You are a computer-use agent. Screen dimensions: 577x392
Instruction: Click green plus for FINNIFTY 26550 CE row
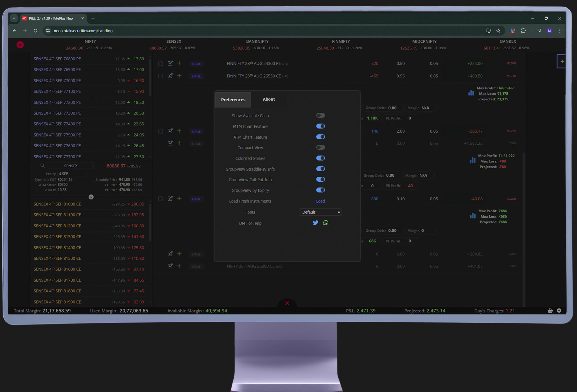[179, 76]
